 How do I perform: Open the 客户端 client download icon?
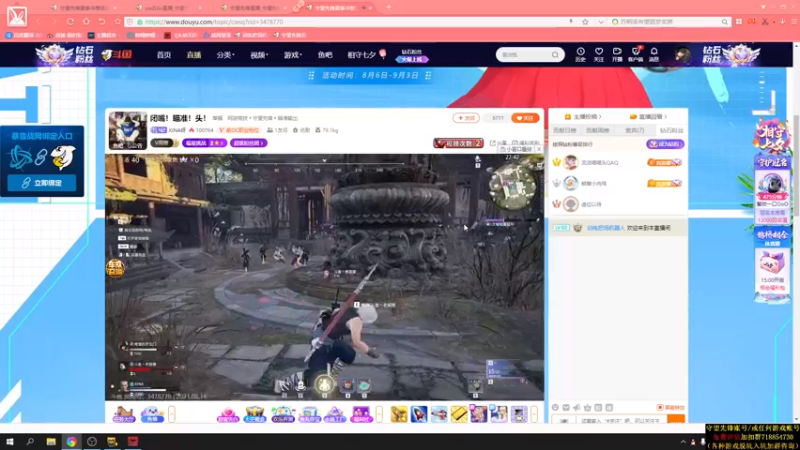[x=636, y=55]
